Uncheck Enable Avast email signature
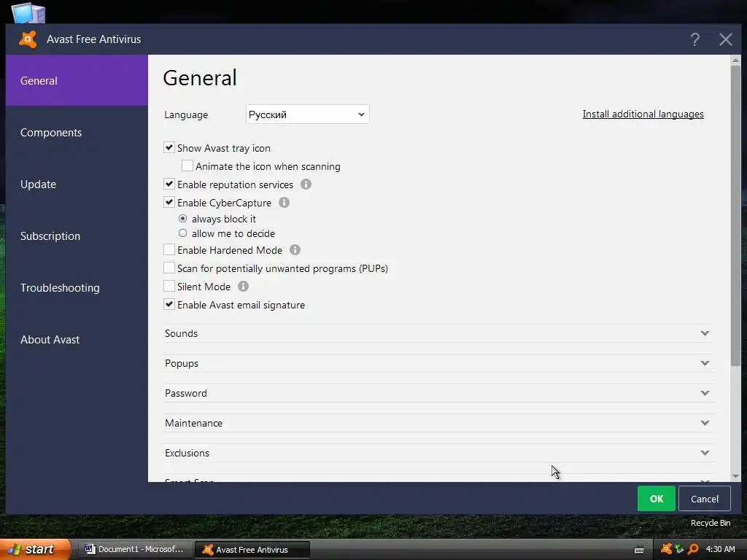Image resolution: width=747 pixels, height=560 pixels. coord(169,304)
